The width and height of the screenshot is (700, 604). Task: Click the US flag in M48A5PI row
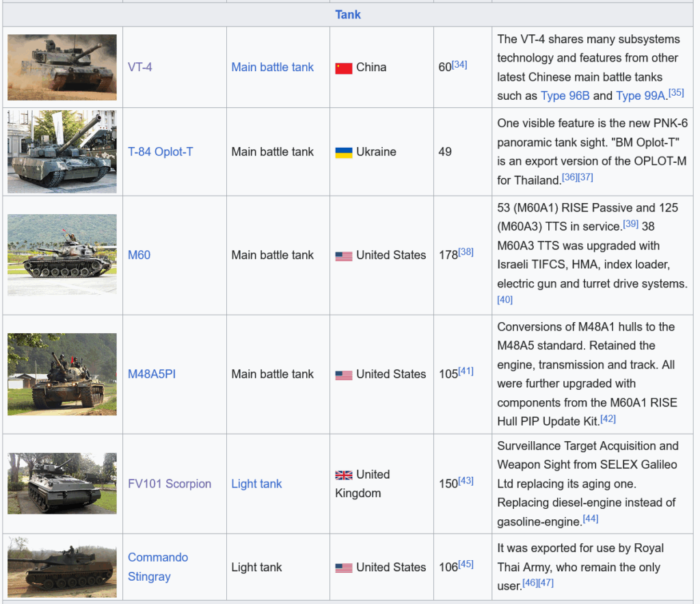344,376
